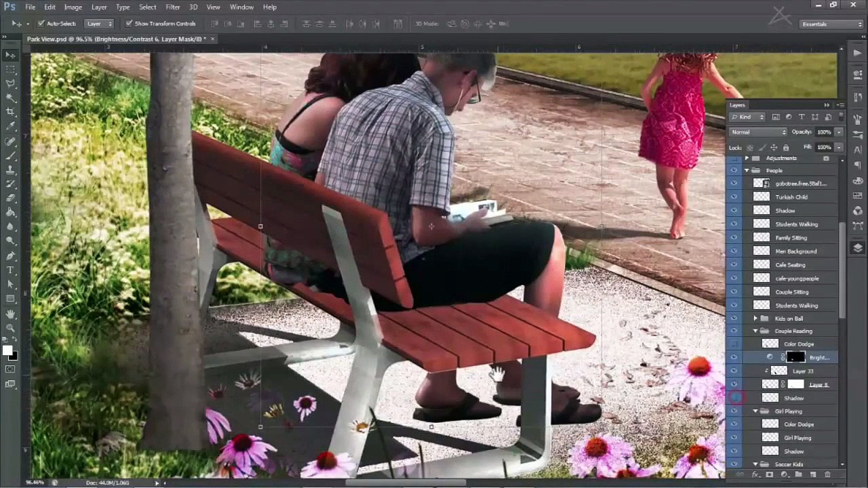Collapse the People group
868x488 pixels.
point(747,171)
